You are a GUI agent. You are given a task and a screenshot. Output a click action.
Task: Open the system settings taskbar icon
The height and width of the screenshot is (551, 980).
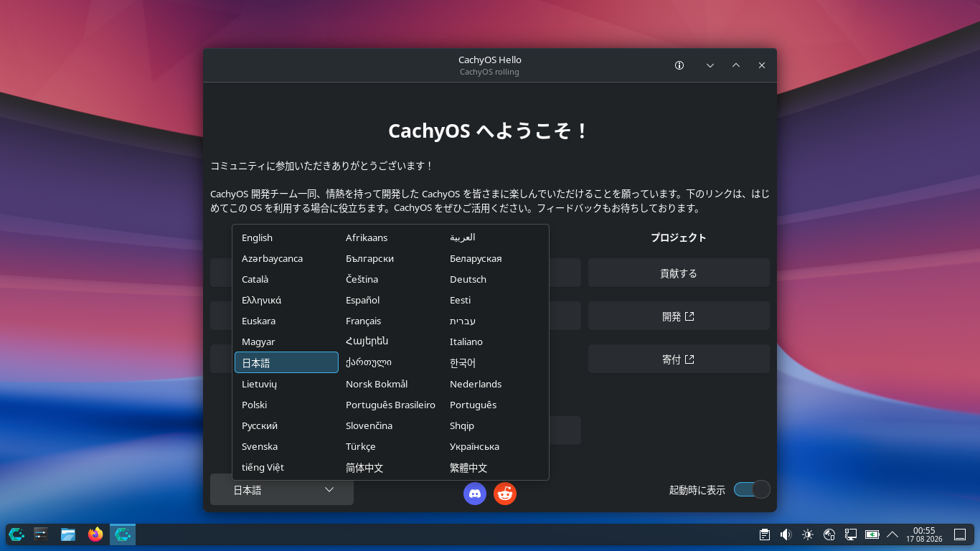(41, 534)
